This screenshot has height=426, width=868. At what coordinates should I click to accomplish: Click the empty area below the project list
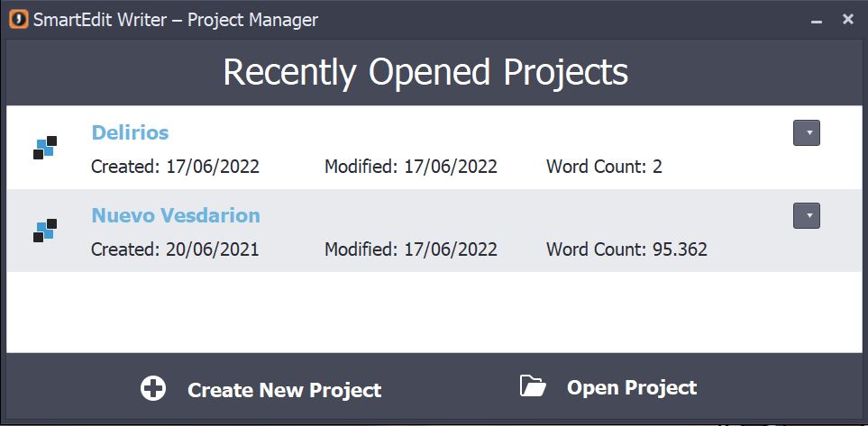pyautogui.click(x=433, y=312)
